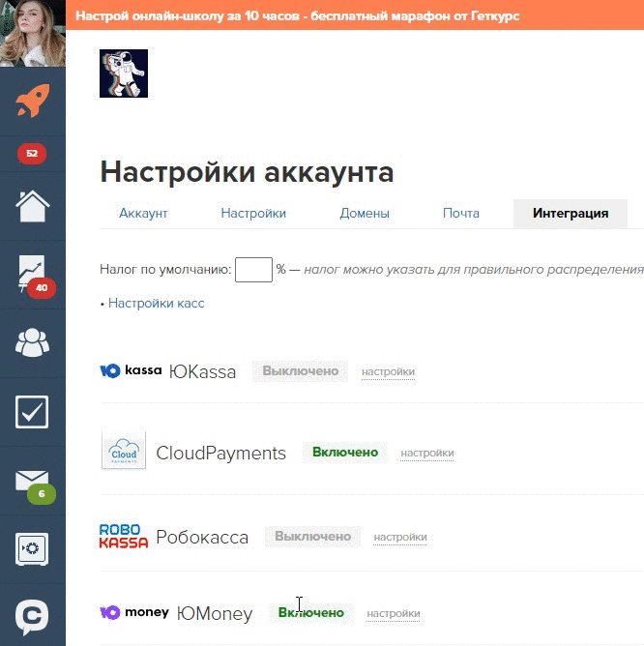
Task: Click the user profile photo at top left
Action: coord(33,33)
